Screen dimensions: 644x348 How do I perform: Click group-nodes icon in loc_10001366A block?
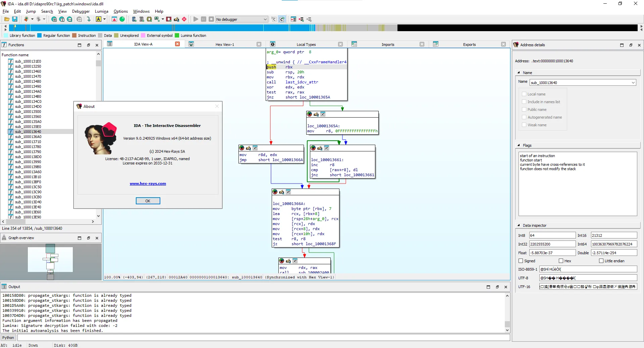point(288,192)
